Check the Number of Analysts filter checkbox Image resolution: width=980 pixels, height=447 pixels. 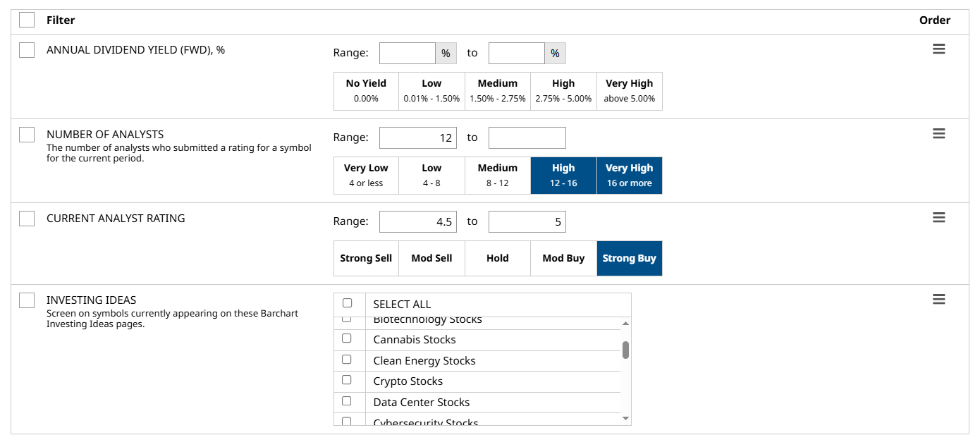27,135
